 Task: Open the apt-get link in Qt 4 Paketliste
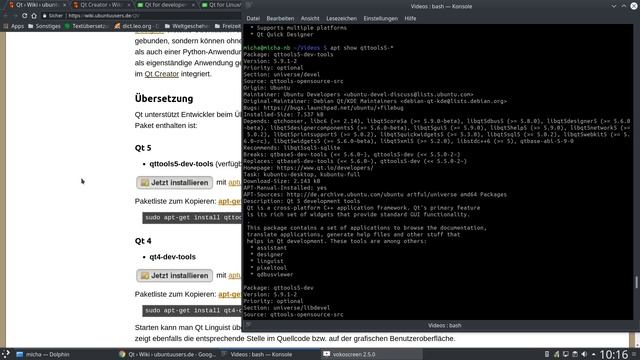pos(229,294)
